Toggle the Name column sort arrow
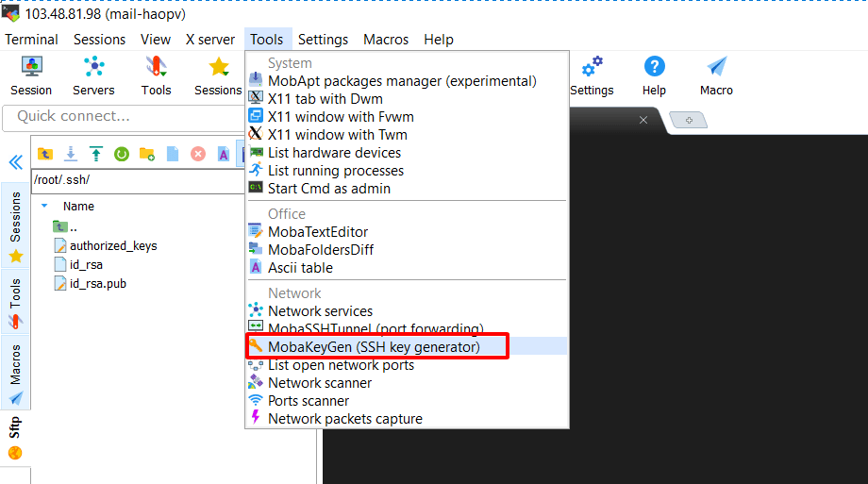The image size is (868, 484). click(44, 206)
